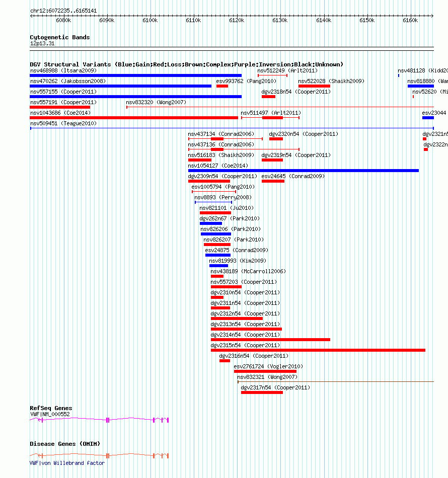Select the esv23044 variant label
This screenshot has width=448, height=478.
434,113
